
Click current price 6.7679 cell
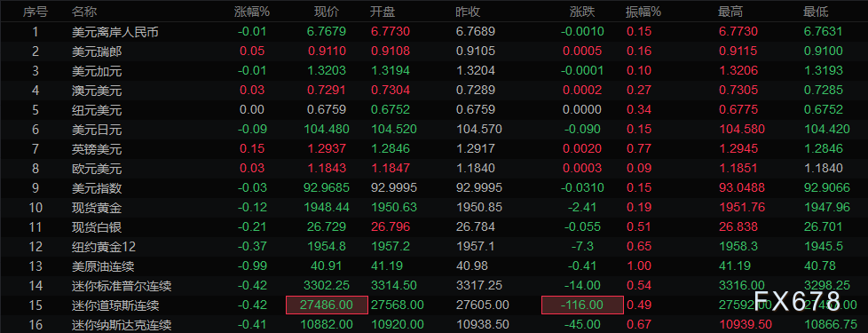click(327, 32)
